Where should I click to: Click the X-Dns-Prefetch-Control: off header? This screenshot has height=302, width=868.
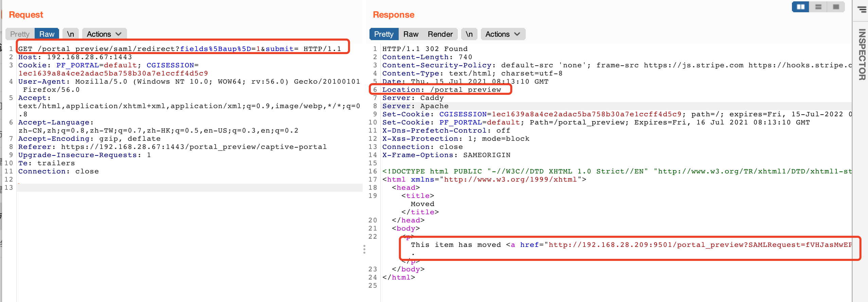[446, 131]
